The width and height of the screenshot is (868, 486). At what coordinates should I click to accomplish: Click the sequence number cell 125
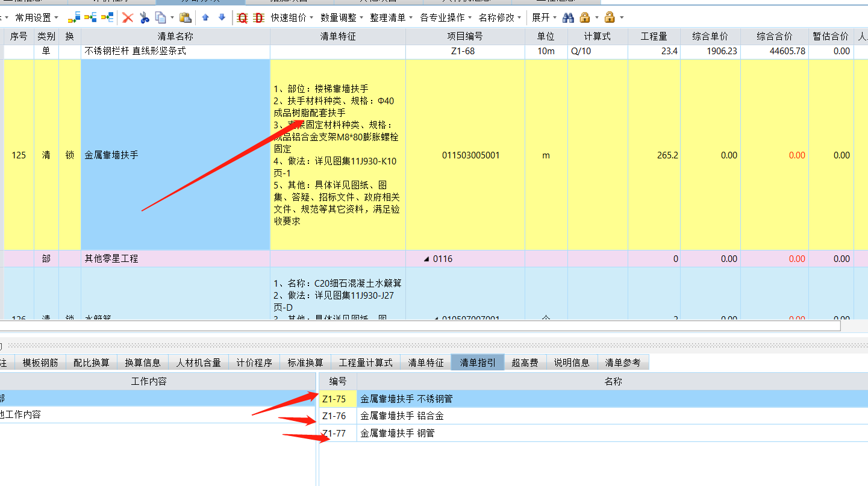click(x=19, y=155)
